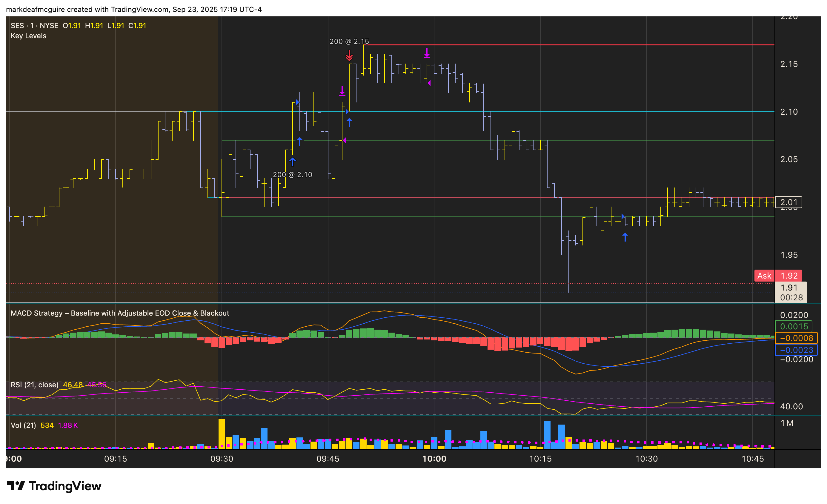Click the 09:30 label on the time axis
Screen dimensions: 827x504
point(222,459)
